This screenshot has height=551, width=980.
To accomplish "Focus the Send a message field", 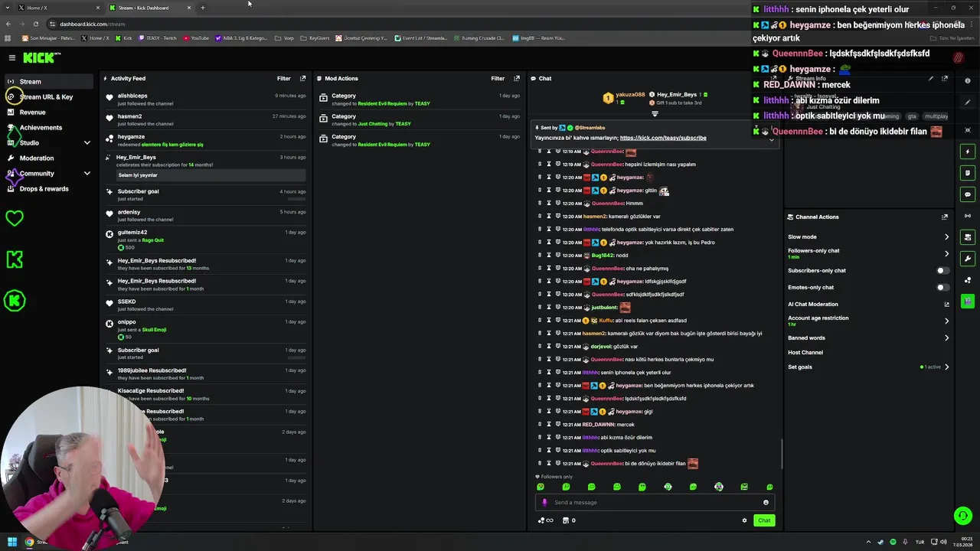I will pyautogui.click(x=655, y=502).
